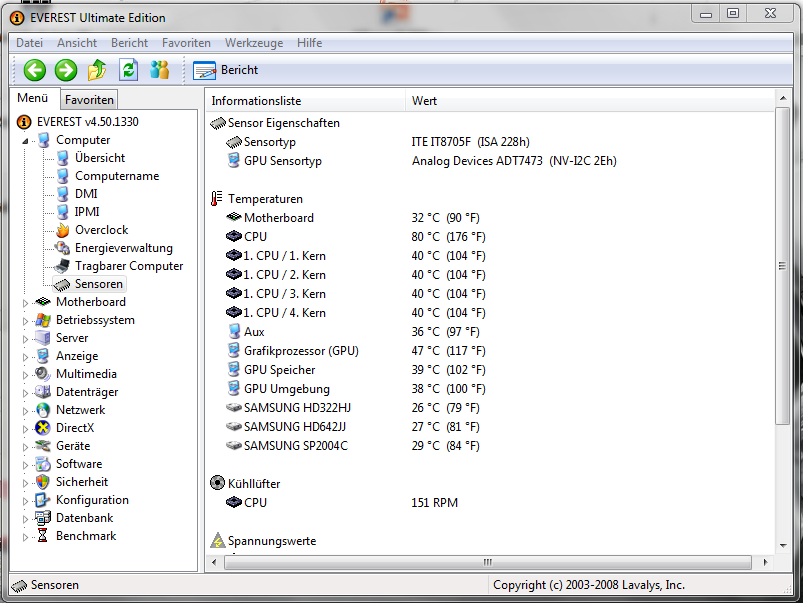Click the Multimedia speaker icon
The height and width of the screenshot is (607, 808).
[x=43, y=374]
